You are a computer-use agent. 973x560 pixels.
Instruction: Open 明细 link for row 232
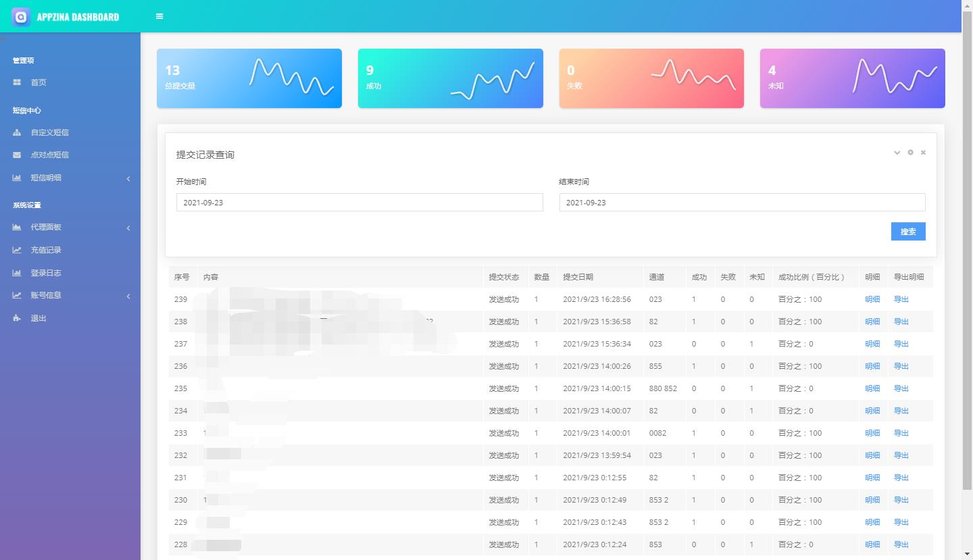(x=872, y=455)
